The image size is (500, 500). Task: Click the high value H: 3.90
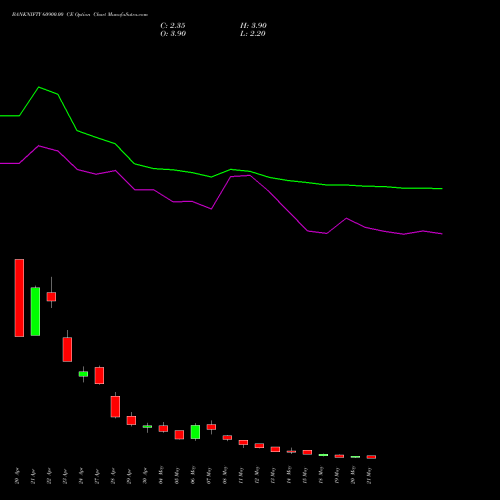(x=253, y=26)
